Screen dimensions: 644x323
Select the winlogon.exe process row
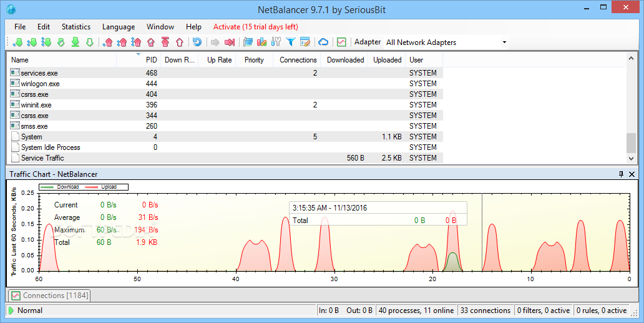(x=225, y=84)
